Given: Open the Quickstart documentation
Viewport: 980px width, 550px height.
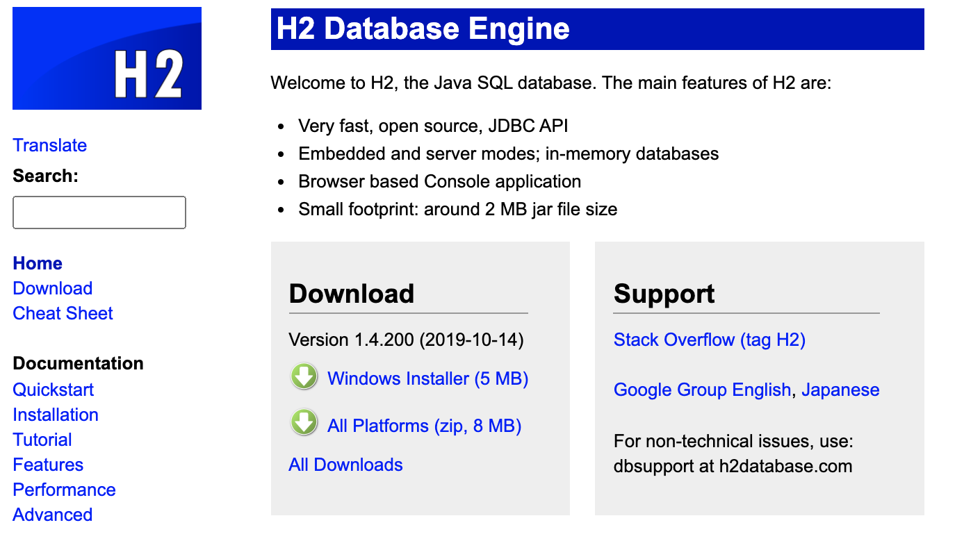Looking at the screenshot, I should coord(54,390).
